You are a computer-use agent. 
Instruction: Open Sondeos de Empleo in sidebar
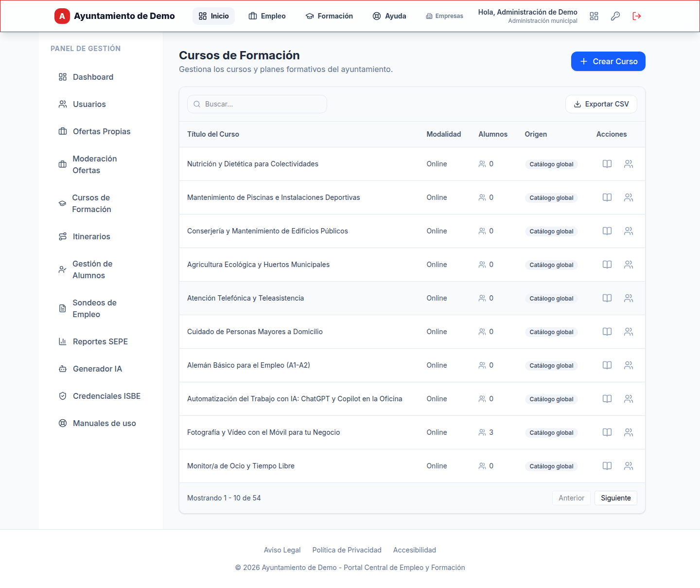tap(101, 308)
